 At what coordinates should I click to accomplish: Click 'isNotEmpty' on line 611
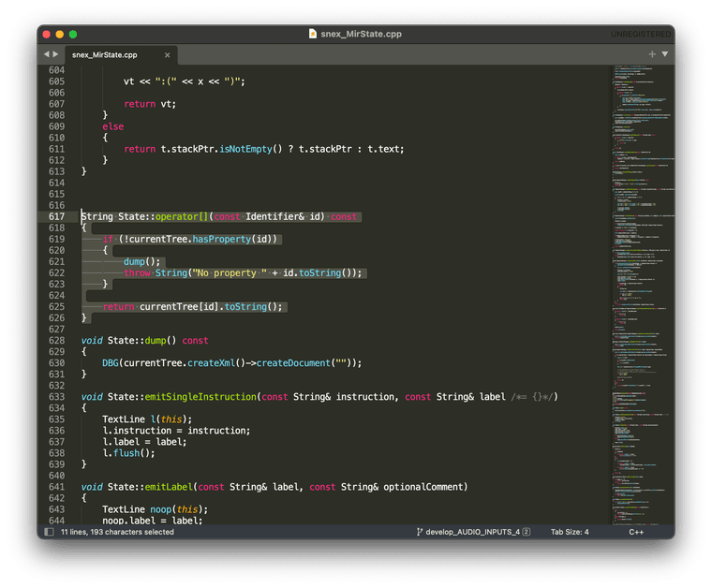pyautogui.click(x=245, y=149)
